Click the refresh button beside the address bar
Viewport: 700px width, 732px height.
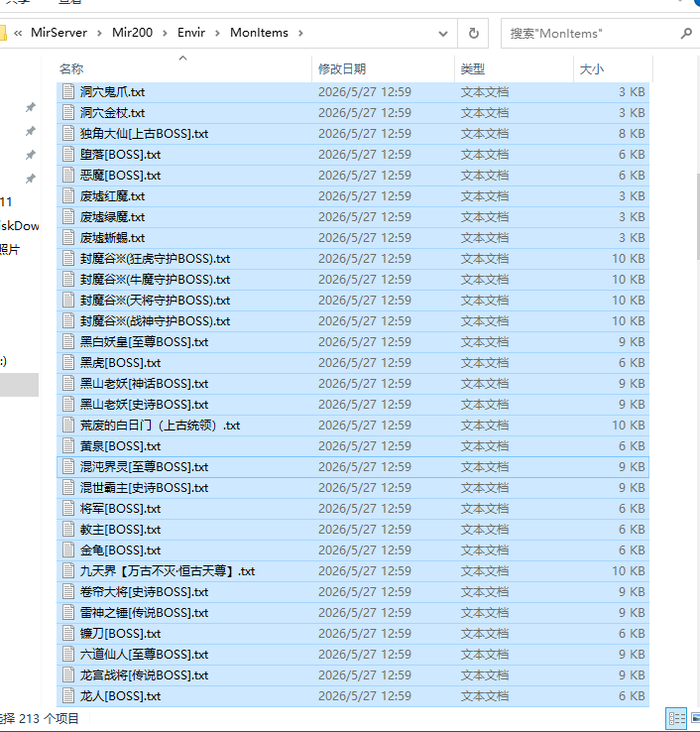tap(473, 33)
